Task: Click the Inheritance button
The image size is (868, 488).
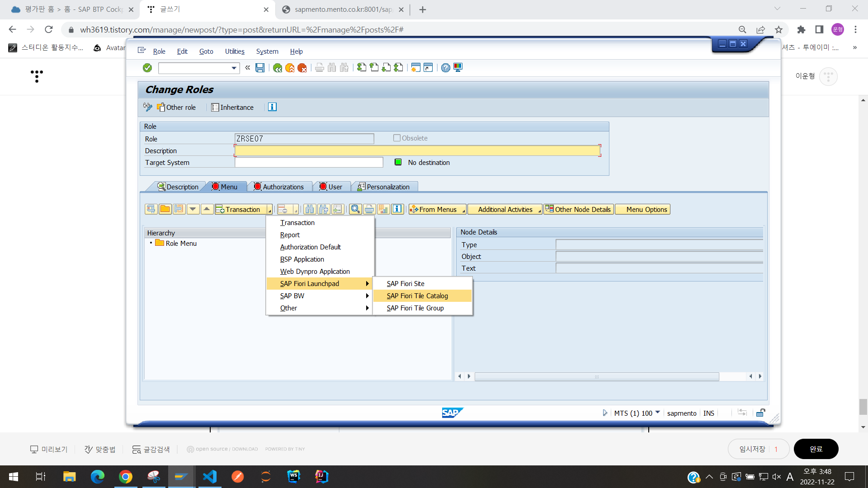Action: pos(232,107)
